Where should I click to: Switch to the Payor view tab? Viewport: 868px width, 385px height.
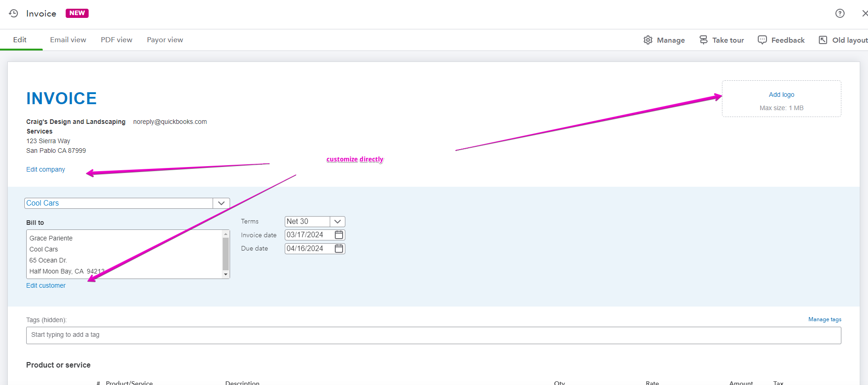[165, 40]
